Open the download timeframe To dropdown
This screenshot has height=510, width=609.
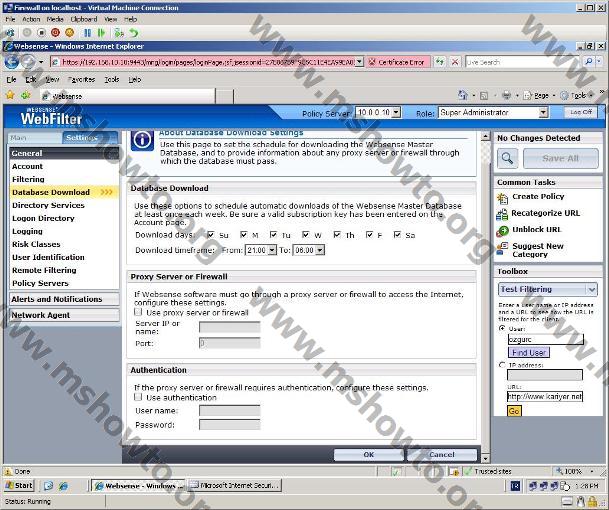[320, 250]
